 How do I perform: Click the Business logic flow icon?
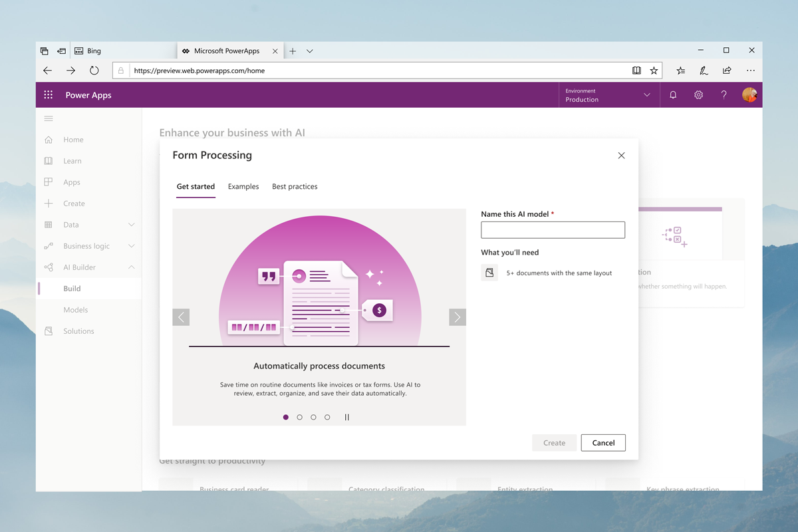click(49, 246)
